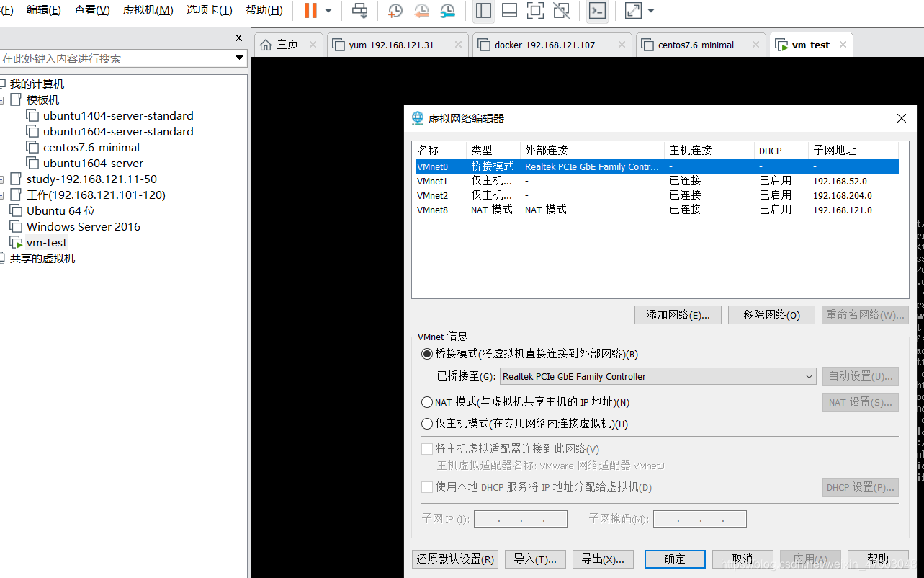Toggle the library sidebar view icon

click(x=483, y=11)
